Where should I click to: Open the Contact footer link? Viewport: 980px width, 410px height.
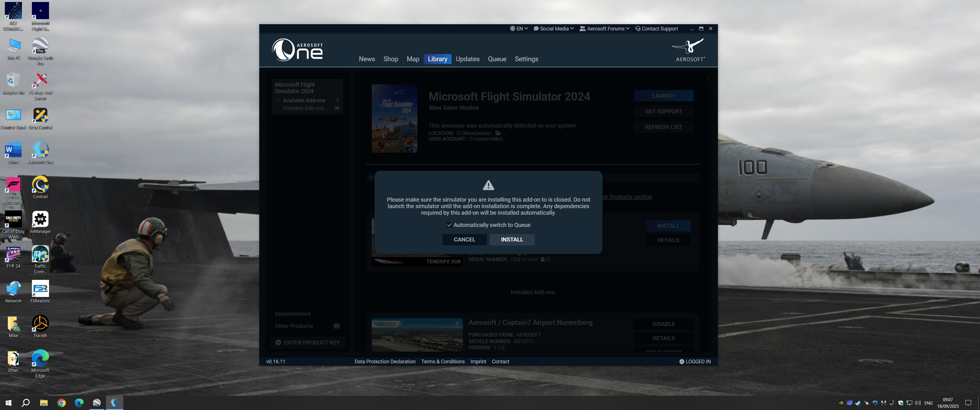500,362
